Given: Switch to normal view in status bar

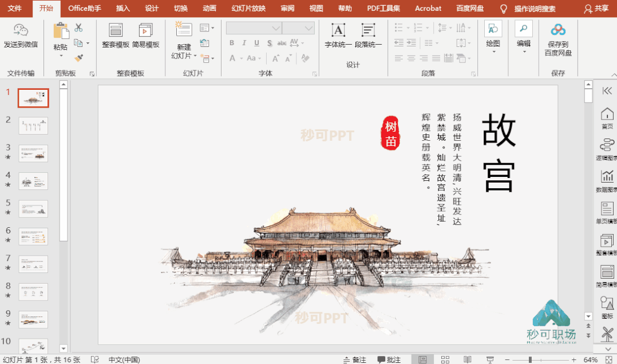Looking at the screenshot, I should 422,359.
